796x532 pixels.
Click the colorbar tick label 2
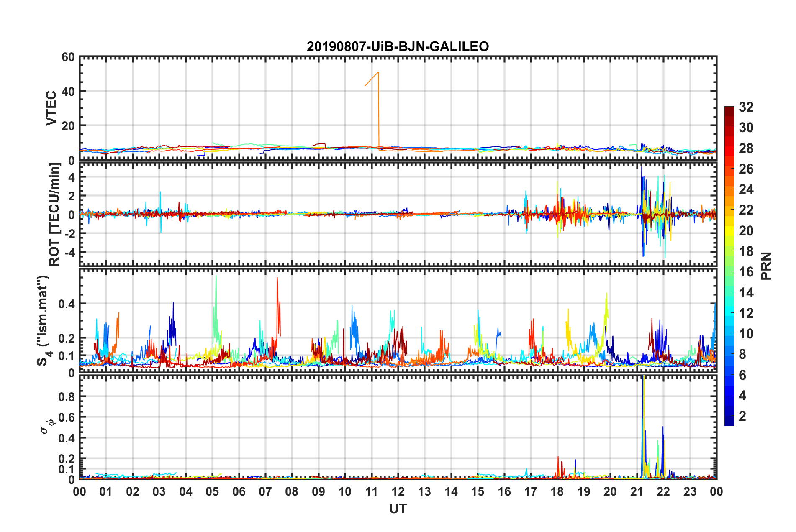point(742,416)
